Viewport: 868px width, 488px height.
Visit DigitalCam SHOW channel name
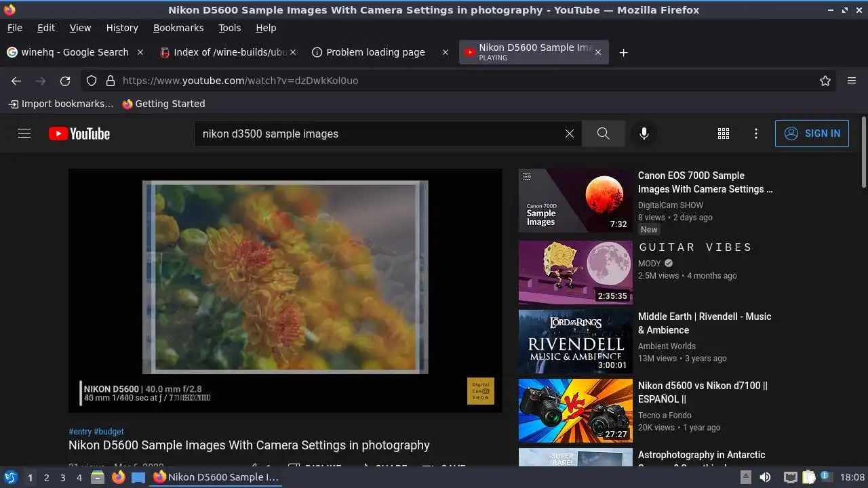coord(671,205)
